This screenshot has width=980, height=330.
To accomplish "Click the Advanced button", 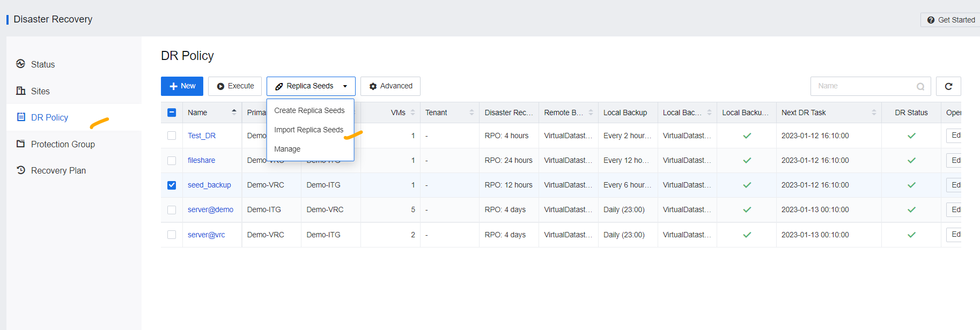I will point(390,86).
